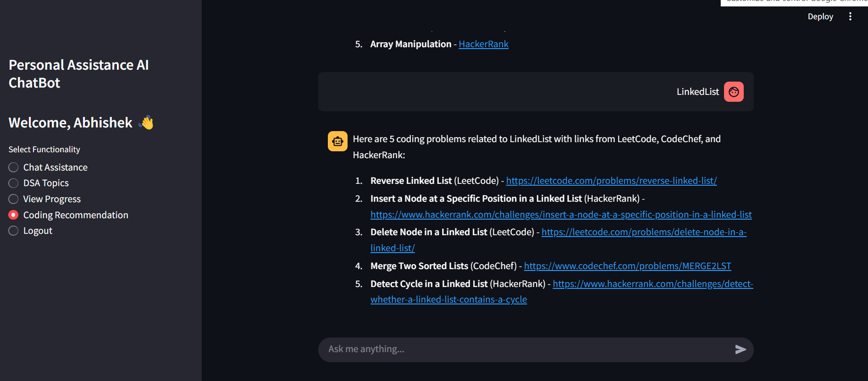868x381 pixels.
Task: Select the Chat Assistance radio option
Action: pos(14,167)
